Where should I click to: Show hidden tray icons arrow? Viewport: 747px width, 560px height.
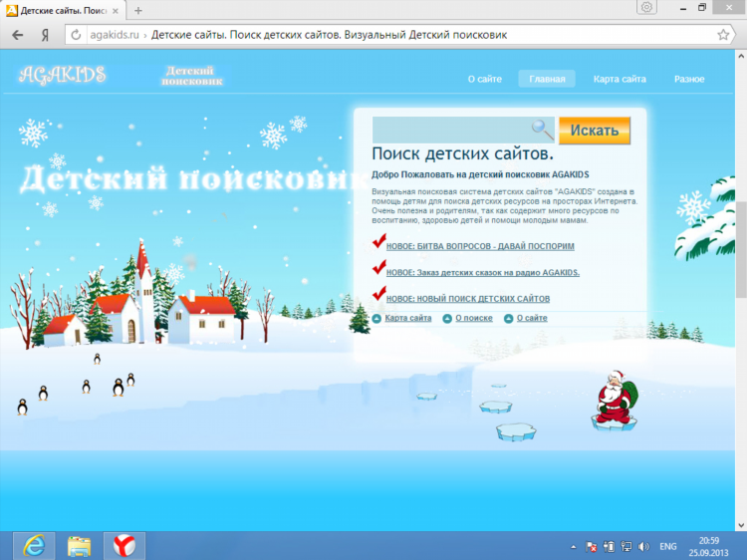click(573, 547)
